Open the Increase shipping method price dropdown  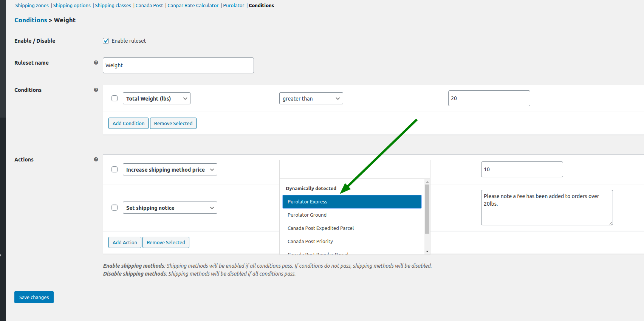point(170,169)
